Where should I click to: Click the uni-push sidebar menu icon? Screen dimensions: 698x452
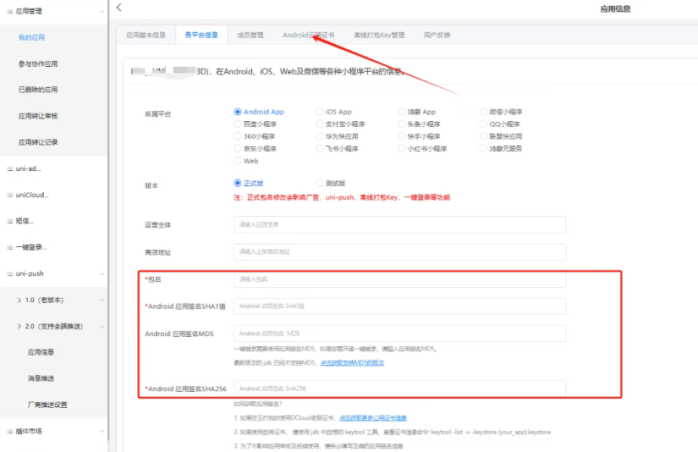pos(7,273)
